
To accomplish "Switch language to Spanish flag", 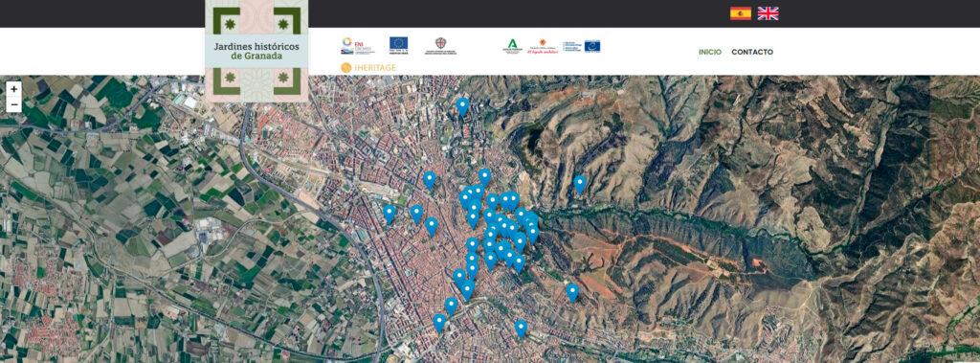I will [741, 13].
